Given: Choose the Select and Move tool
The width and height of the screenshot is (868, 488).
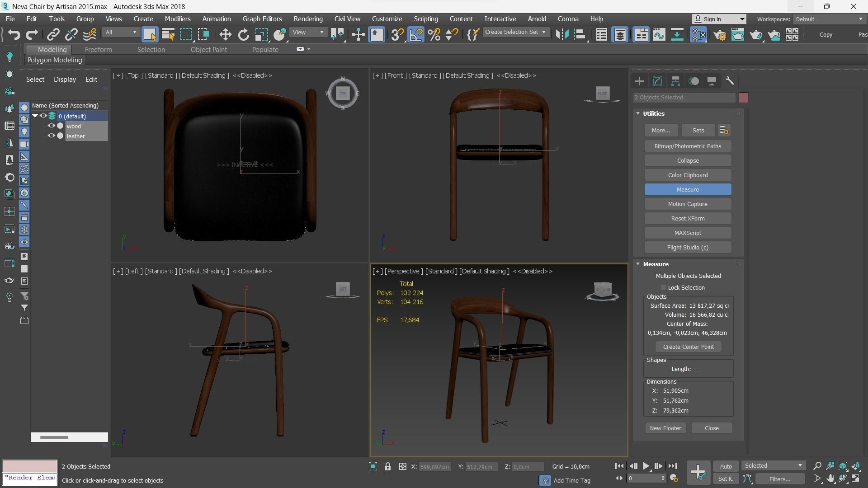Looking at the screenshot, I should pos(225,34).
